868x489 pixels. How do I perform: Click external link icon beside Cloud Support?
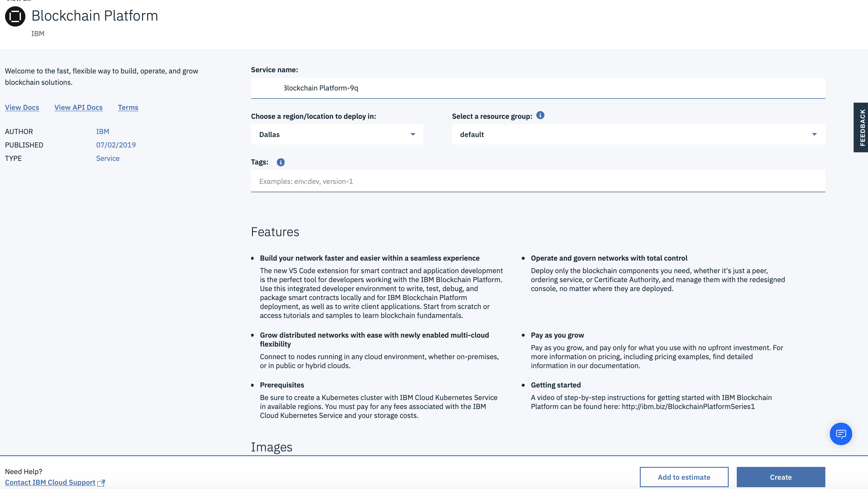click(x=101, y=483)
